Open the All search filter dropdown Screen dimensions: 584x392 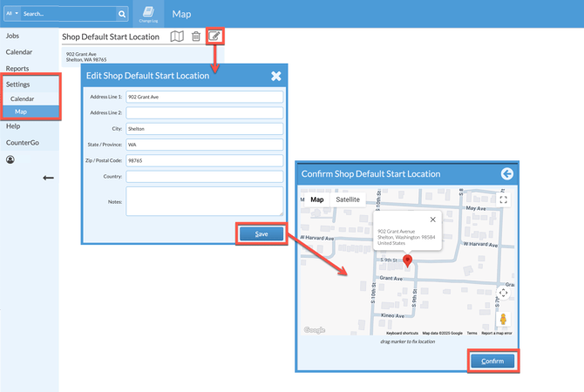(12, 13)
